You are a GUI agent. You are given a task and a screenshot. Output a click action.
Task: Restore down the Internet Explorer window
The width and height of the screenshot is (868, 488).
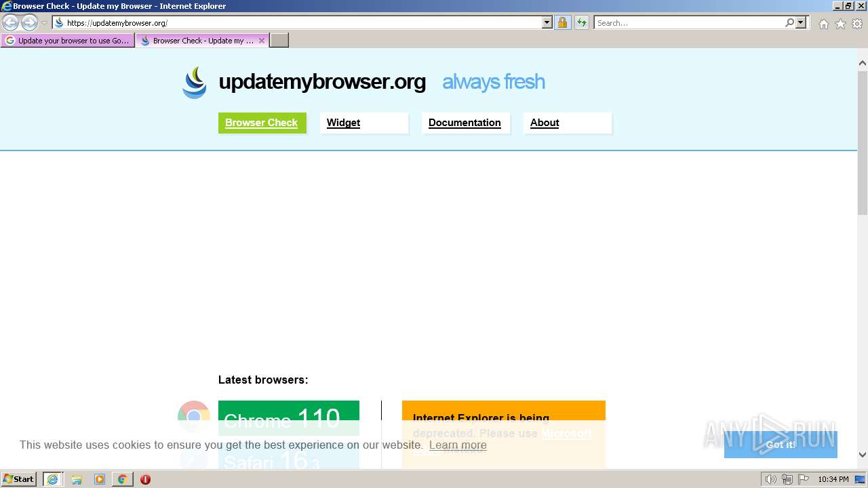(849, 6)
